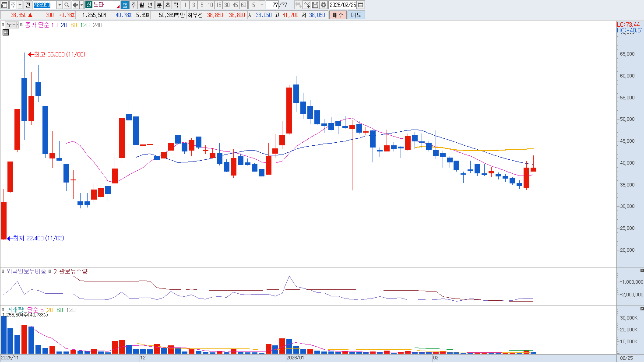
Task: Switch chart to 월 (monthly) period
Action: [141, 5]
